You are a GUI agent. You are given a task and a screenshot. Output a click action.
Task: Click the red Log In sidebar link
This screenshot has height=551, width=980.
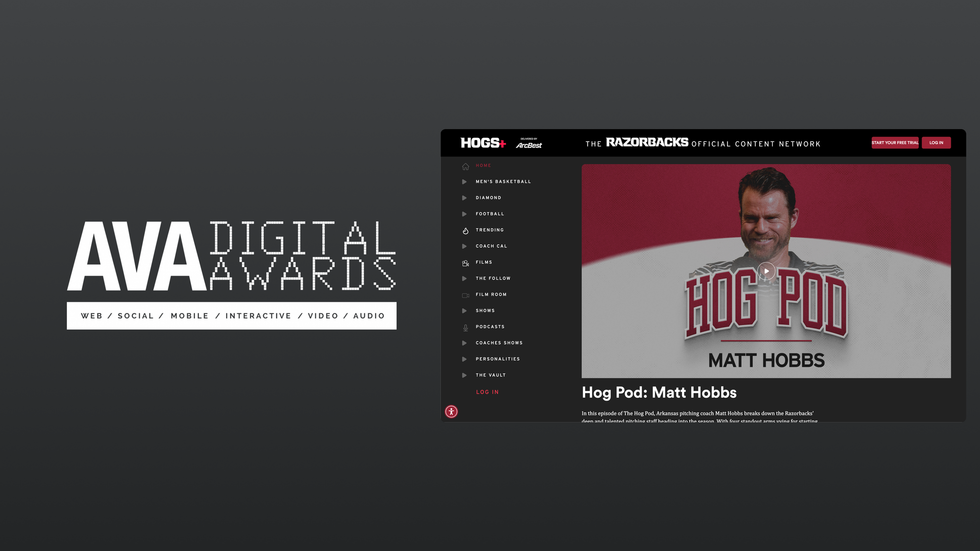coord(487,392)
